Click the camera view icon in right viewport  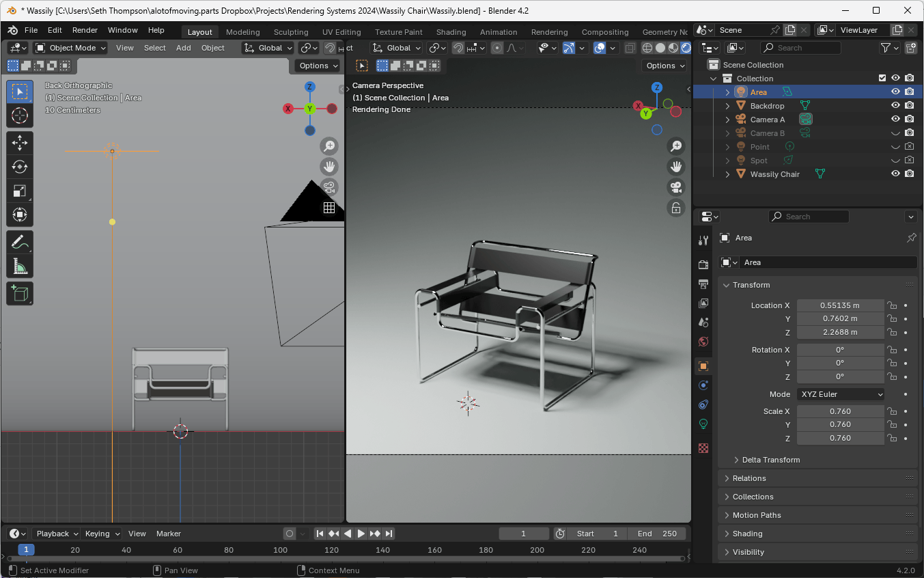tap(676, 187)
